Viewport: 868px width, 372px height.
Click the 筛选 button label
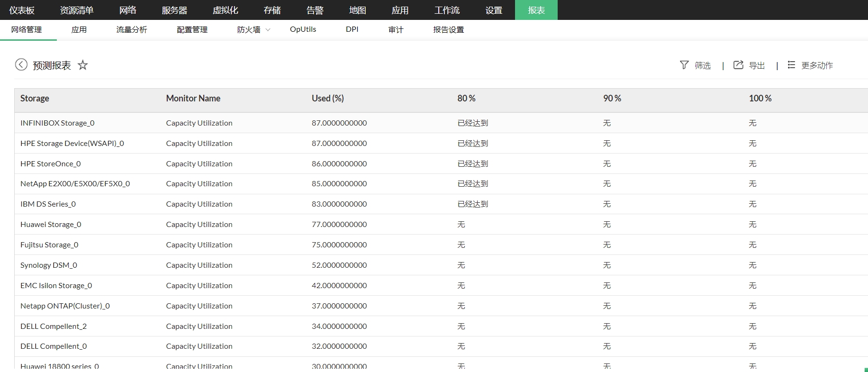pyautogui.click(x=703, y=65)
